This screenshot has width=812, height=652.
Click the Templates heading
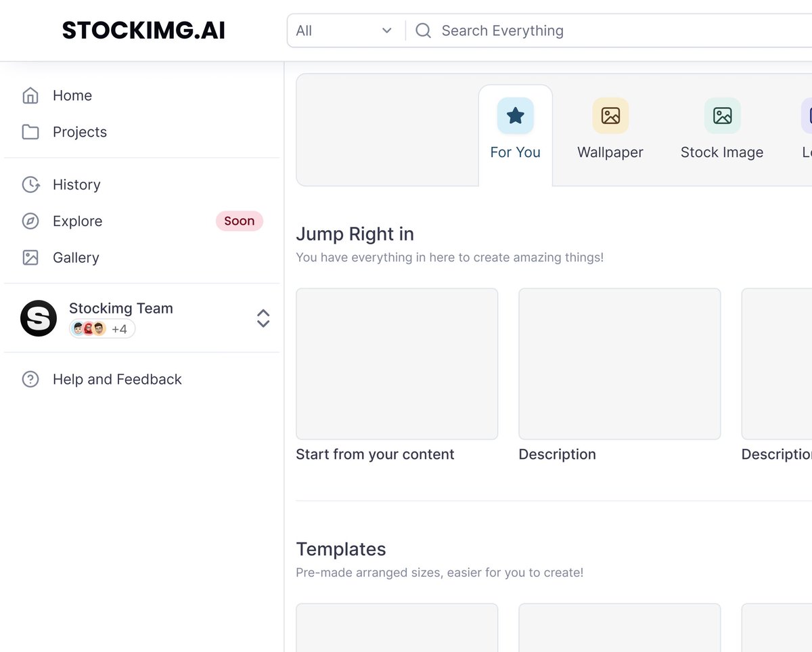pyautogui.click(x=341, y=549)
